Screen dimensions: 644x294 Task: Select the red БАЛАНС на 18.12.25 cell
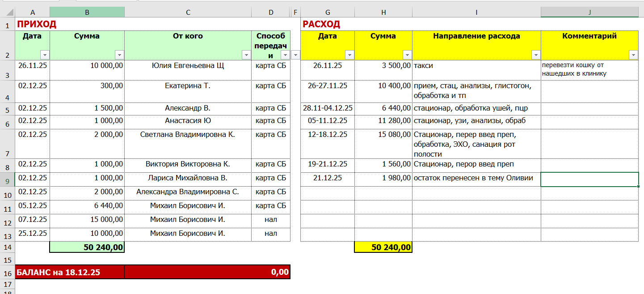coord(70,272)
